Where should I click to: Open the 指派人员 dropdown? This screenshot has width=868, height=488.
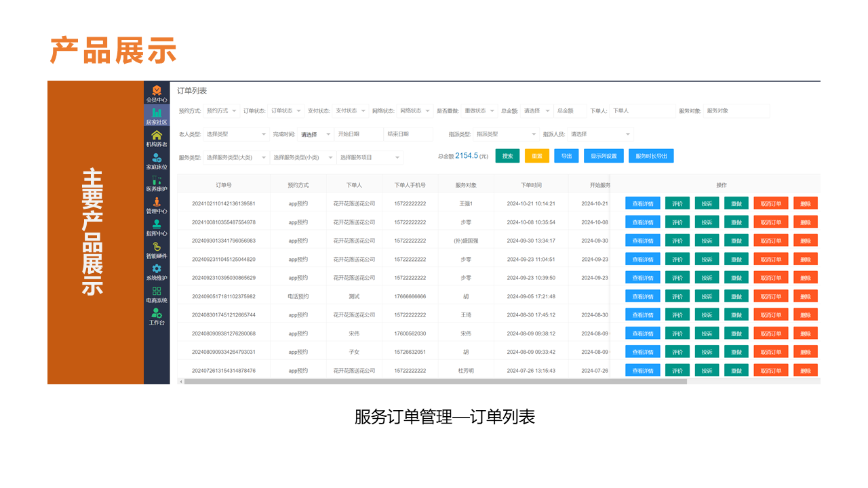600,134
